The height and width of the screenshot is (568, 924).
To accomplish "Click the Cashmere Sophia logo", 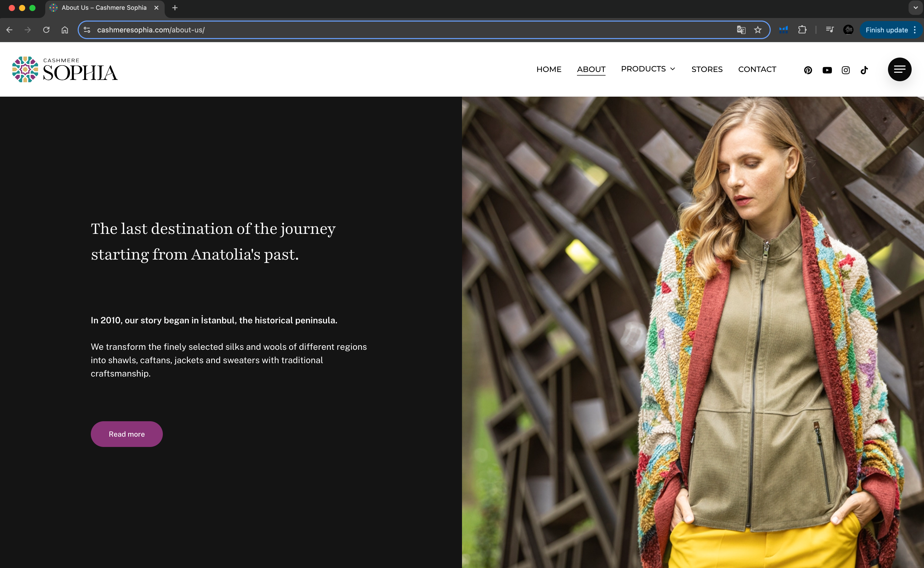I will [65, 69].
